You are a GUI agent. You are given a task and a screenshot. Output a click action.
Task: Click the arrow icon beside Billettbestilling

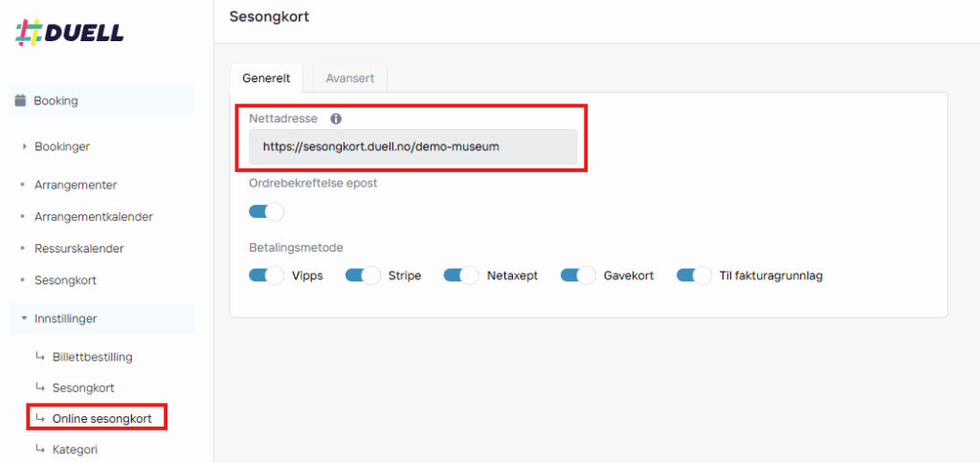click(x=40, y=357)
